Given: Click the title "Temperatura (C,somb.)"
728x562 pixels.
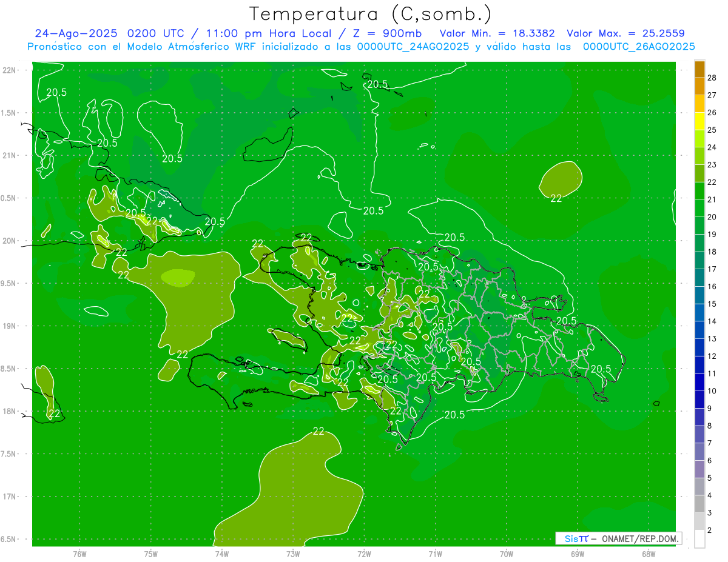Looking at the screenshot, I should 370,13.
